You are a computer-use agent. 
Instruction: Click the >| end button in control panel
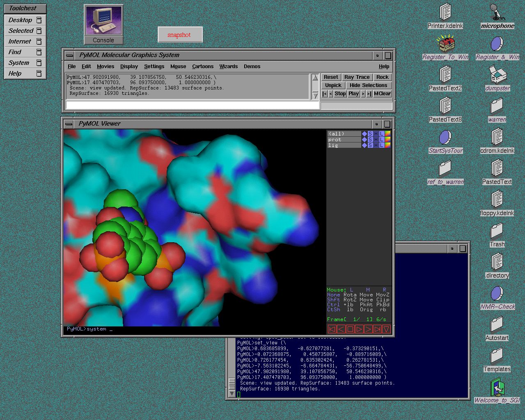click(369, 94)
